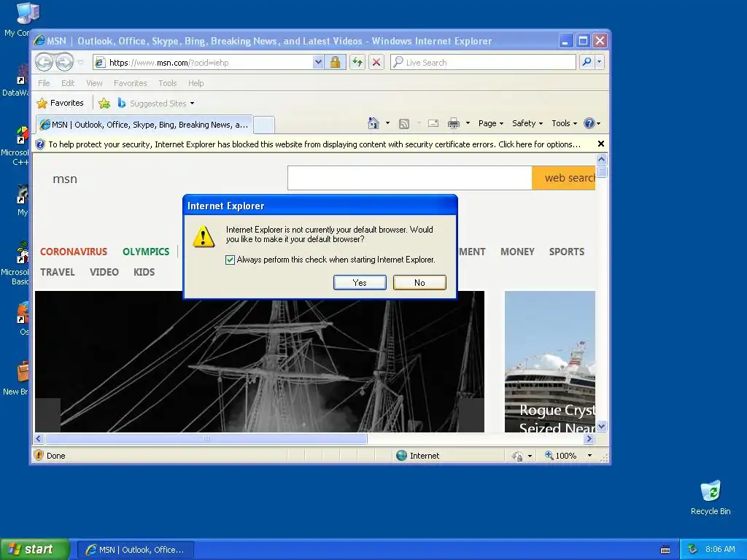Open Favorites center star button

click(60, 103)
